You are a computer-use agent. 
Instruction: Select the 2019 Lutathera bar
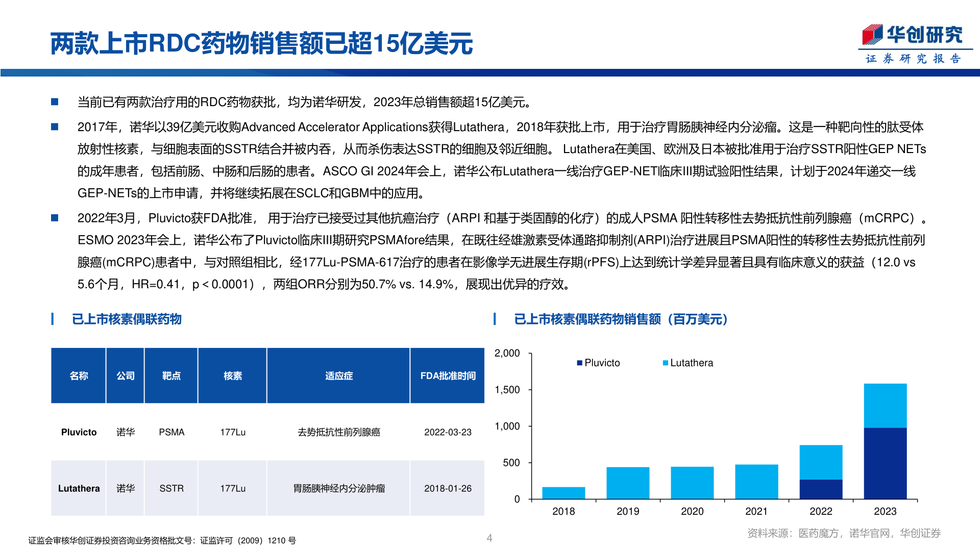[x=628, y=483]
